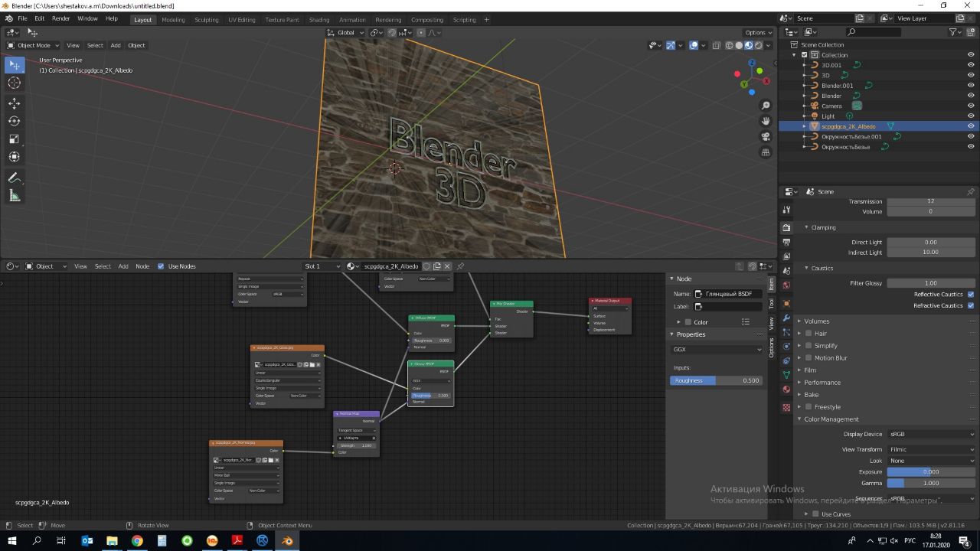Select the Cursor tool in viewport toolbar
Viewport: 980px width, 551px height.
coord(14,83)
